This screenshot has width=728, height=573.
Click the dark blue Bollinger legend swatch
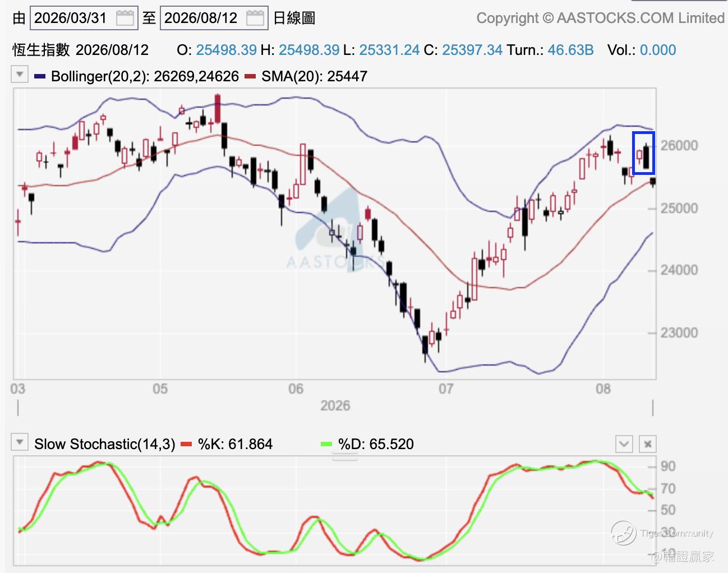click(x=40, y=76)
